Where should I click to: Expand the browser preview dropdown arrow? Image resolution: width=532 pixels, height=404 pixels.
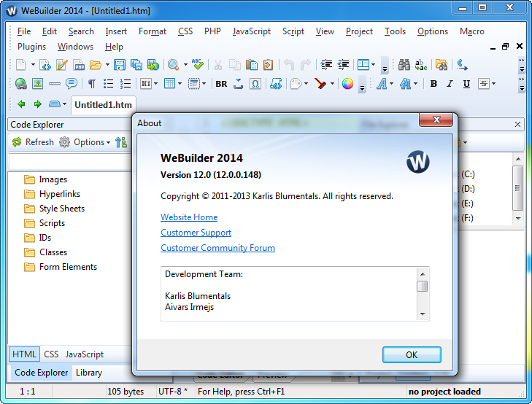click(x=185, y=64)
